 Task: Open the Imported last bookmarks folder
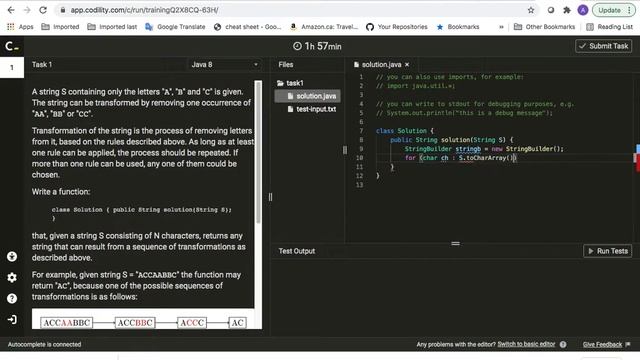tap(112, 27)
